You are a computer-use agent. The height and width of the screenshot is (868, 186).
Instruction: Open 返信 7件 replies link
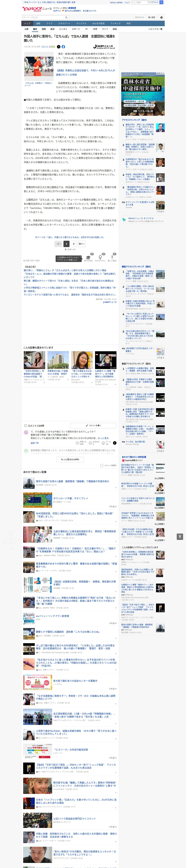point(35,443)
